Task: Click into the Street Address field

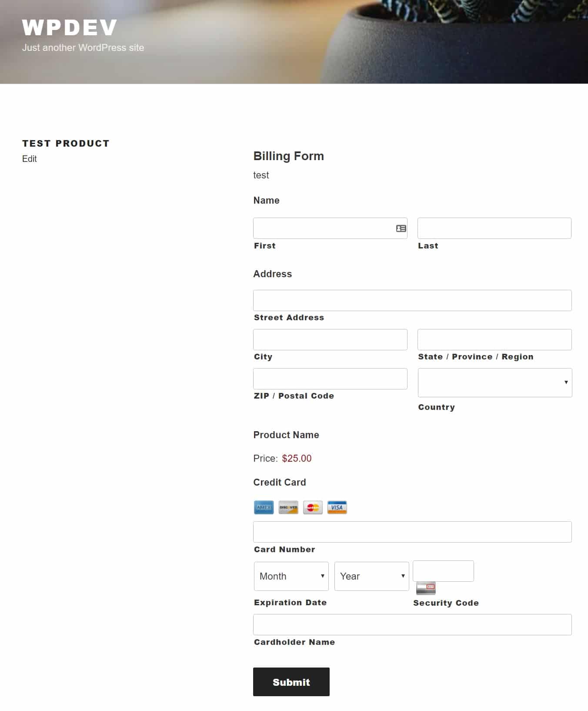Action: [412, 301]
